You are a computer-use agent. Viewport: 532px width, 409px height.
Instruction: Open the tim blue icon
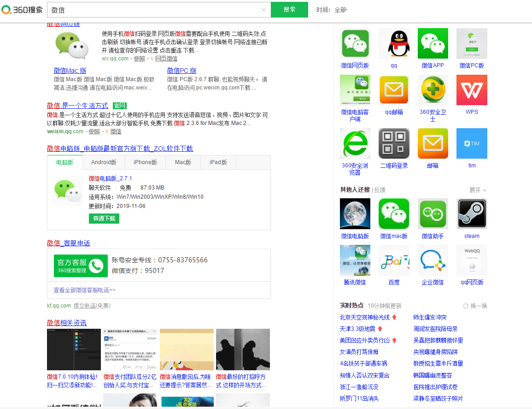click(x=472, y=143)
